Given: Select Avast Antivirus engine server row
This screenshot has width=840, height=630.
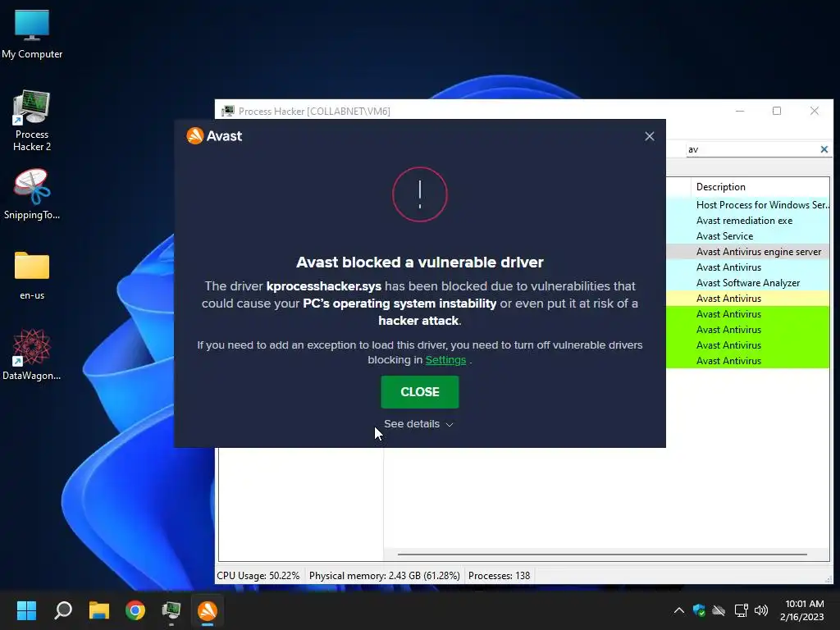Looking at the screenshot, I should point(748,251).
